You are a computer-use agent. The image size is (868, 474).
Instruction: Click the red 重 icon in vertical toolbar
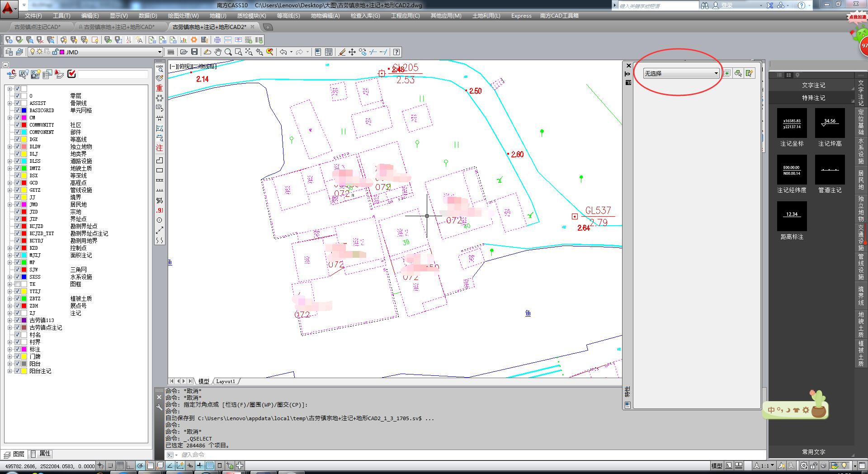(160, 88)
